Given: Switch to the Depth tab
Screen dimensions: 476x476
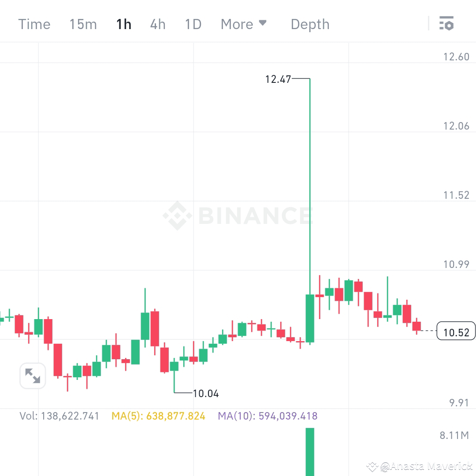Looking at the screenshot, I should point(310,24).
